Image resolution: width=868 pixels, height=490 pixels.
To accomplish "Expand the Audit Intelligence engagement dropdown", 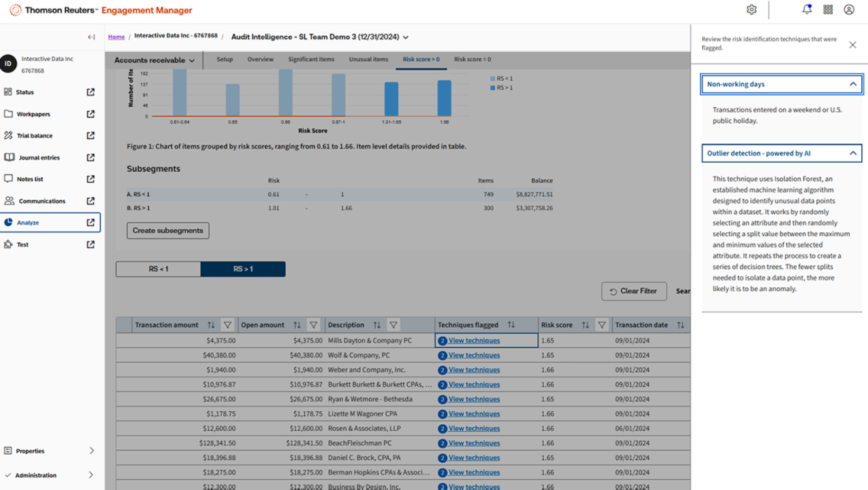I will 406,37.
